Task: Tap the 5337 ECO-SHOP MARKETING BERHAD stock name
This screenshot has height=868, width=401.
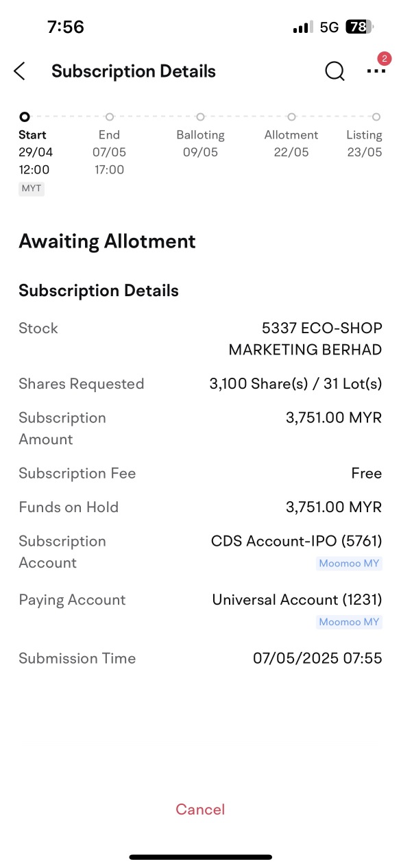Action: pyautogui.click(x=305, y=339)
